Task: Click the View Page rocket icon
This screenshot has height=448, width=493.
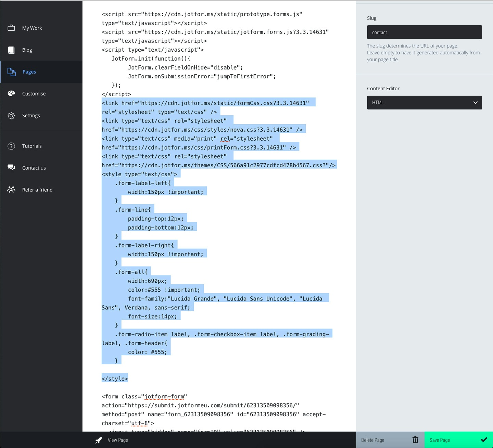Action: click(x=99, y=440)
